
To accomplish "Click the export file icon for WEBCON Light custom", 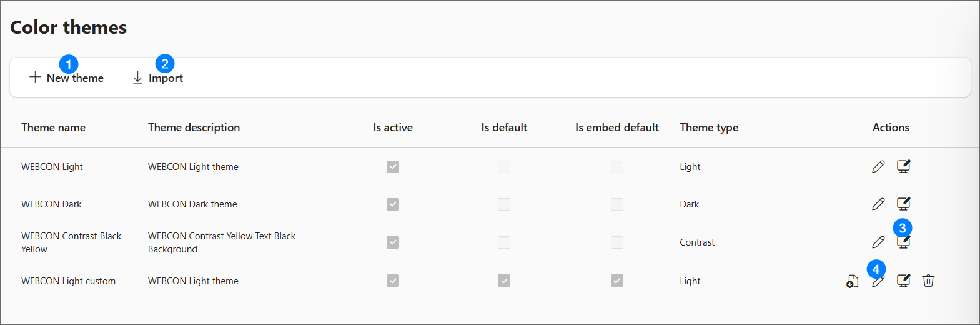I will (853, 281).
